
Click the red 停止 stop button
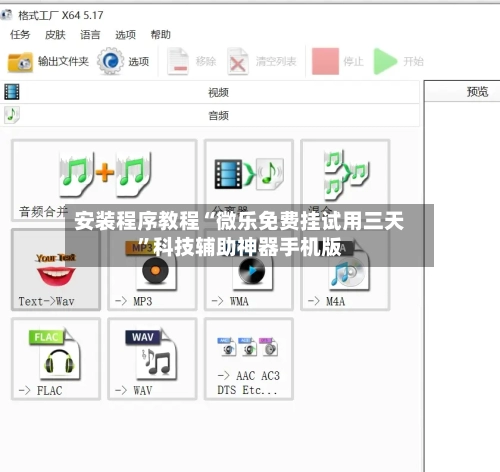[337, 62]
